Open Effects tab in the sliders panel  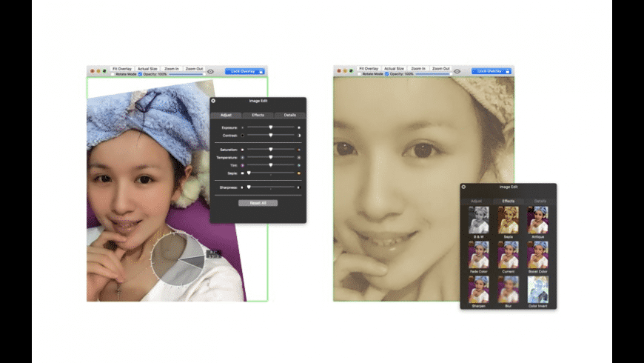pyautogui.click(x=258, y=115)
